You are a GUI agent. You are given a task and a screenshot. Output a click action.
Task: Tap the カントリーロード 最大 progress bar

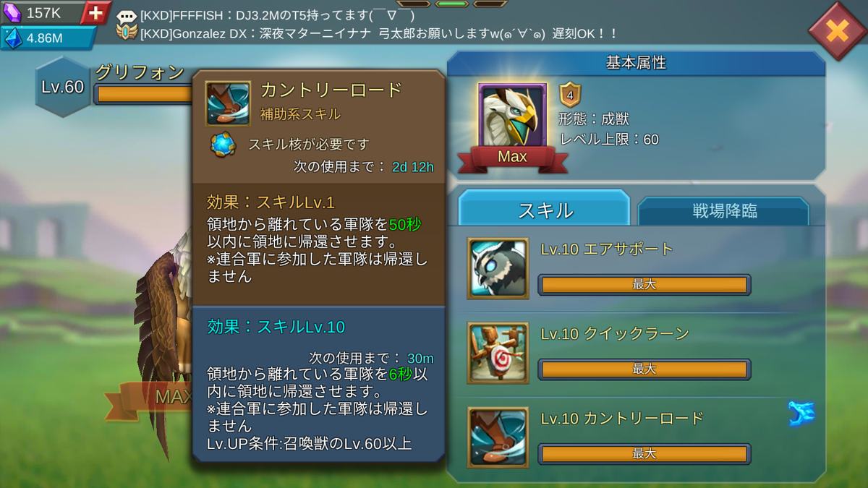coord(644,454)
